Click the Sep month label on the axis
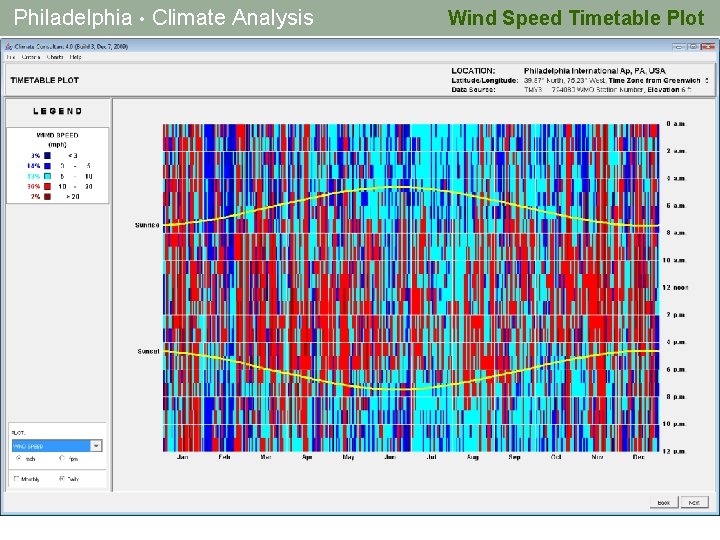The height and width of the screenshot is (540, 720). click(514, 457)
